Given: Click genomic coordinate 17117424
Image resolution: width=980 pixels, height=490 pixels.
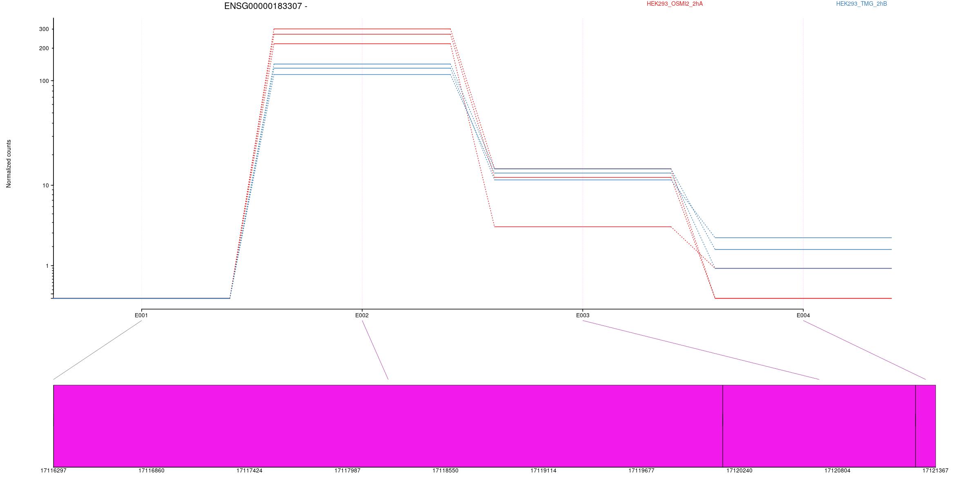Looking at the screenshot, I should click(x=249, y=471).
